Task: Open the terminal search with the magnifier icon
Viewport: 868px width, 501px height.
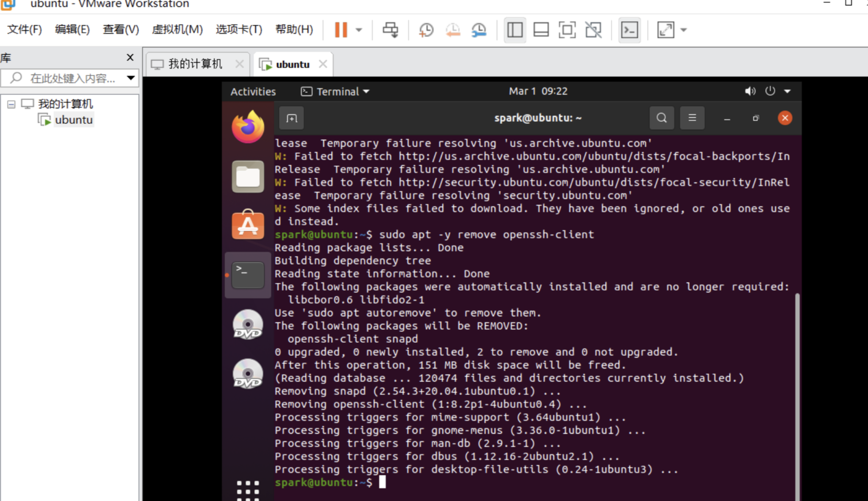Action: tap(662, 118)
